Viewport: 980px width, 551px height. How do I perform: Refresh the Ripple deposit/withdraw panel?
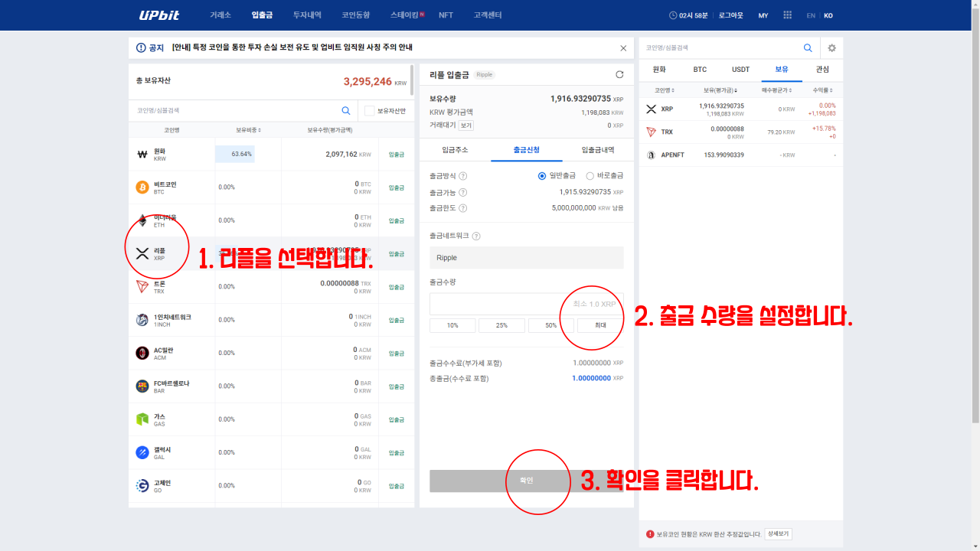click(x=619, y=74)
